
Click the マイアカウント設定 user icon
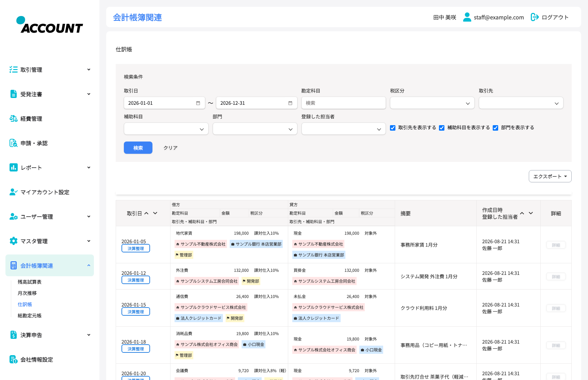(14, 192)
